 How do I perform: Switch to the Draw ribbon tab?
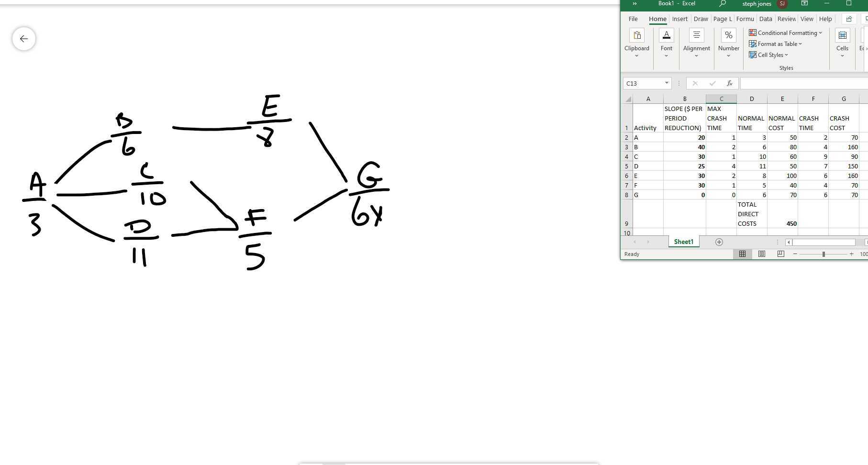pos(701,19)
